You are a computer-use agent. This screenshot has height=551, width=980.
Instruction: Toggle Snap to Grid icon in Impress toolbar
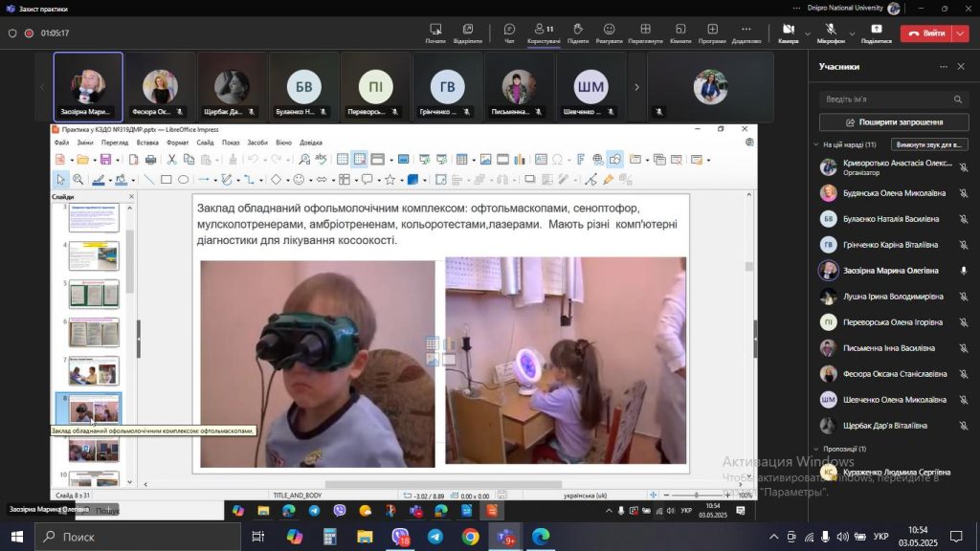[360, 160]
